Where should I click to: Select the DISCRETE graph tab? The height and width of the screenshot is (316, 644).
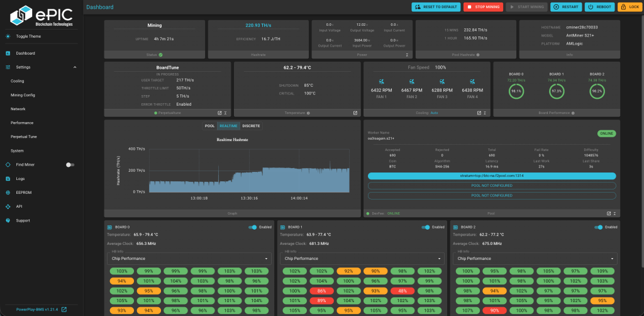tap(251, 126)
